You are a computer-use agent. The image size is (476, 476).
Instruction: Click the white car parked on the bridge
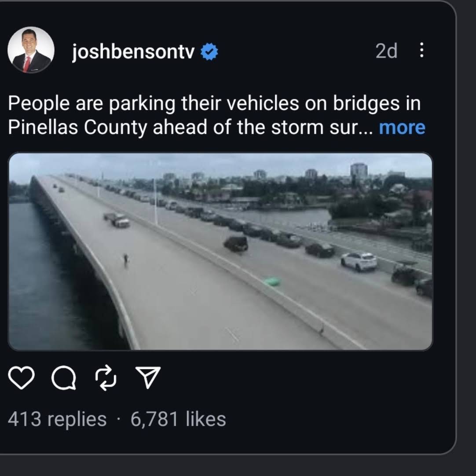coord(359,261)
